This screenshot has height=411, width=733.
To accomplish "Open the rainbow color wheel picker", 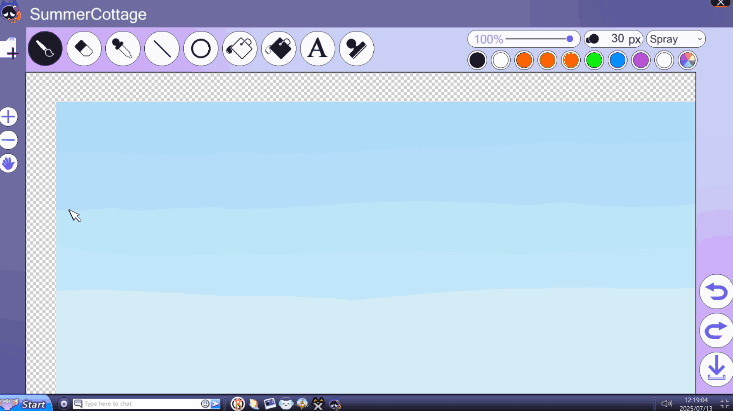I will coord(688,60).
